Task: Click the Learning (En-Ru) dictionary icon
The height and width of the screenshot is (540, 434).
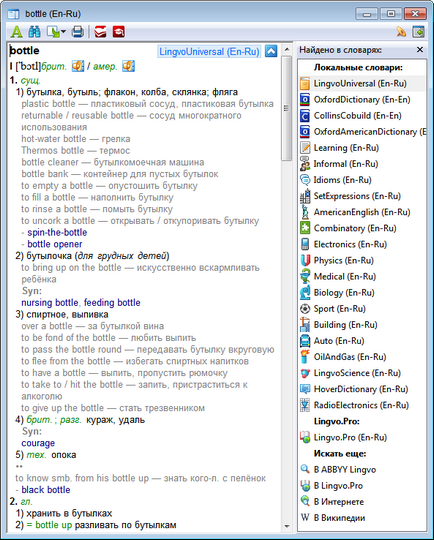Action: pos(305,148)
